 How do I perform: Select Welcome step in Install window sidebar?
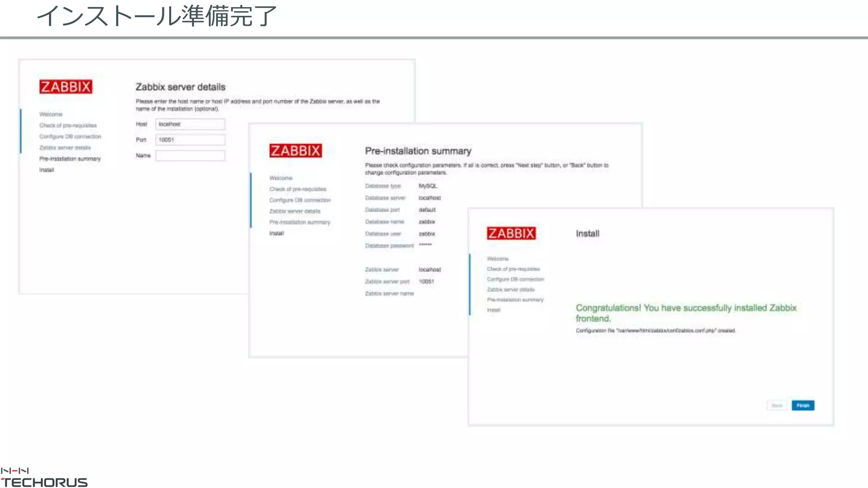coord(498,258)
